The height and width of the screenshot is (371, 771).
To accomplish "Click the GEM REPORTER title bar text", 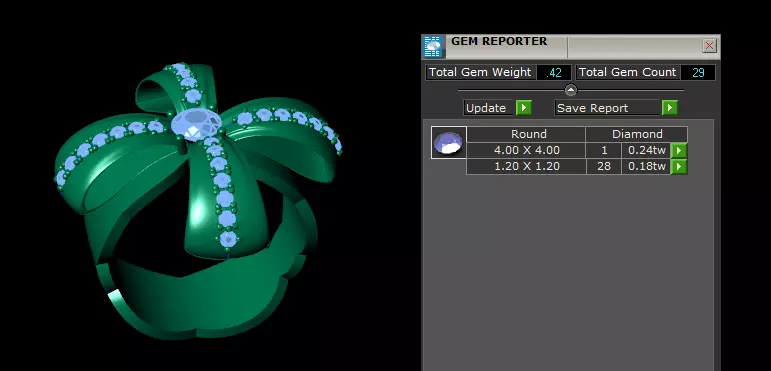I will pyautogui.click(x=499, y=41).
